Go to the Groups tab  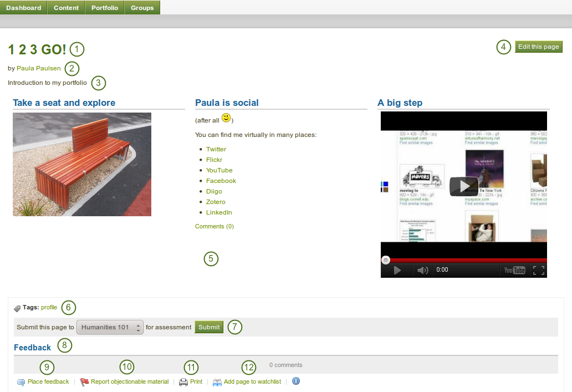click(x=142, y=8)
